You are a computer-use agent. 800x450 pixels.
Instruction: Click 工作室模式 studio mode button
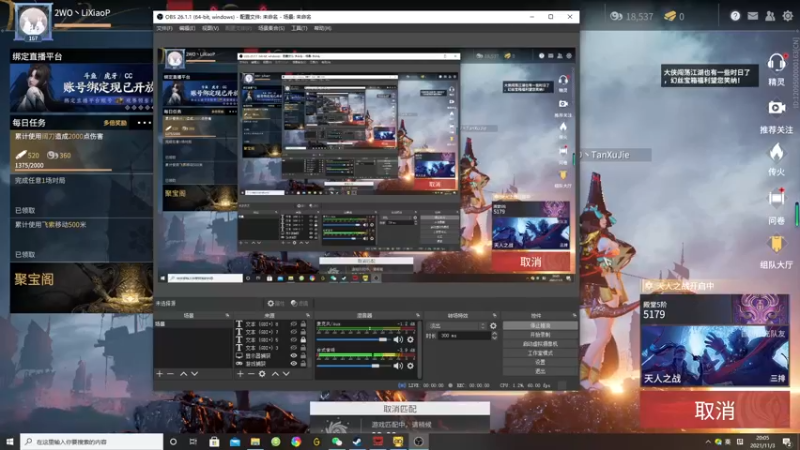tap(540, 353)
